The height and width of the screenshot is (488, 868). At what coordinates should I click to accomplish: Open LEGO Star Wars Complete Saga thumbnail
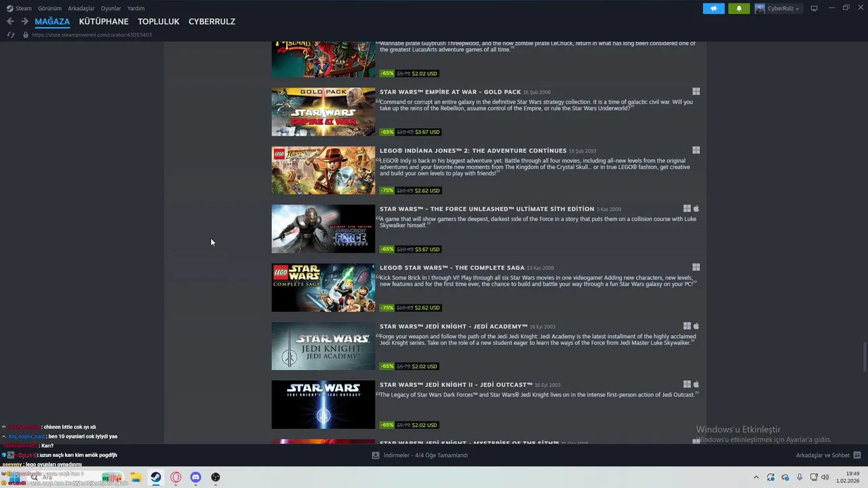[x=323, y=287]
